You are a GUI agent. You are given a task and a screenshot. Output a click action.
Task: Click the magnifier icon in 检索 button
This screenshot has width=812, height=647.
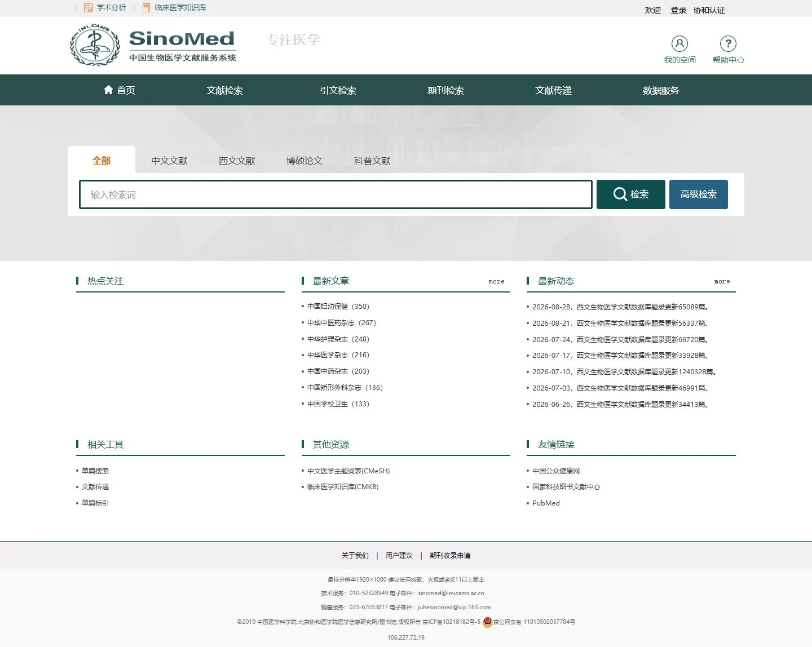(x=620, y=194)
